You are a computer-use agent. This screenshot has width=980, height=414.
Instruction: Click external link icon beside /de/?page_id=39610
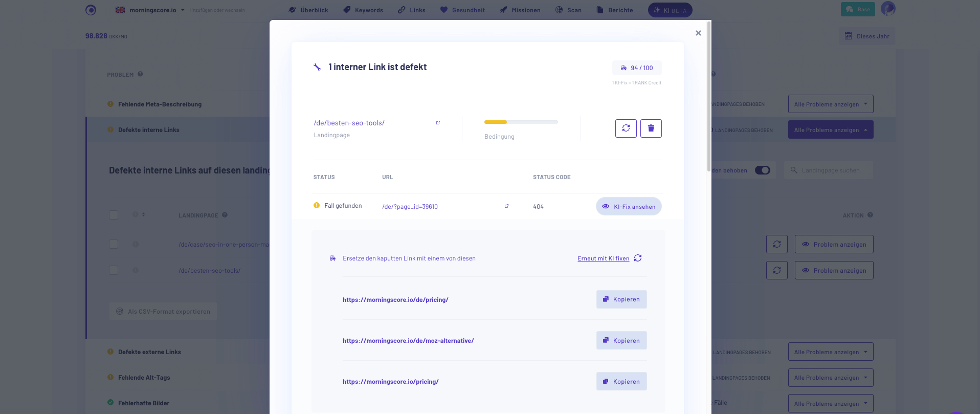(506, 206)
